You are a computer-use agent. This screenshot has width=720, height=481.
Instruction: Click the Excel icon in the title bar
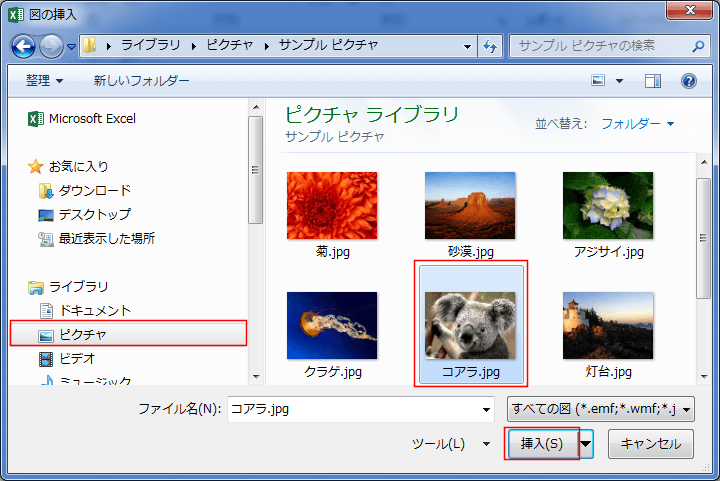pos(16,15)
